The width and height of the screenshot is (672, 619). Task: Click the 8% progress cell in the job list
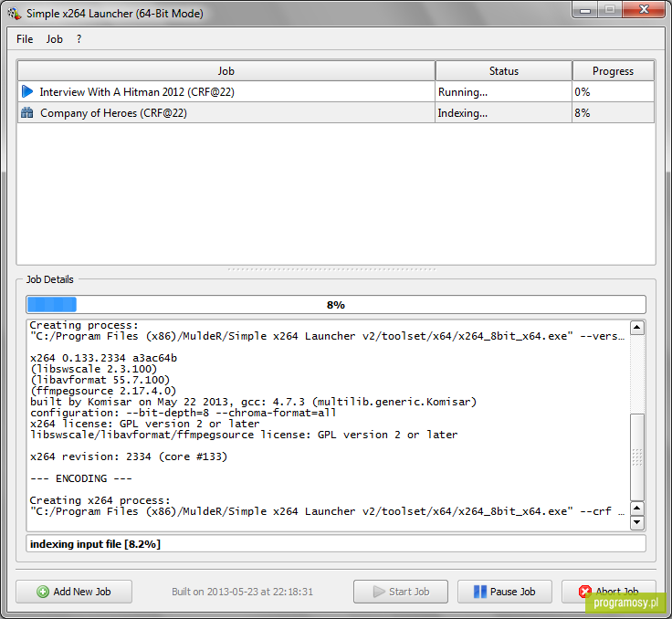pos(613,112)
